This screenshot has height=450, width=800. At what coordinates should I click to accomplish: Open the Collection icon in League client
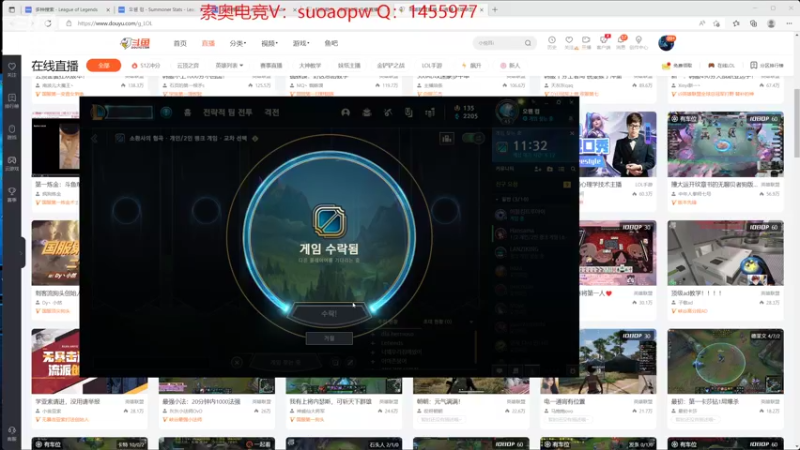pos(366,112)
